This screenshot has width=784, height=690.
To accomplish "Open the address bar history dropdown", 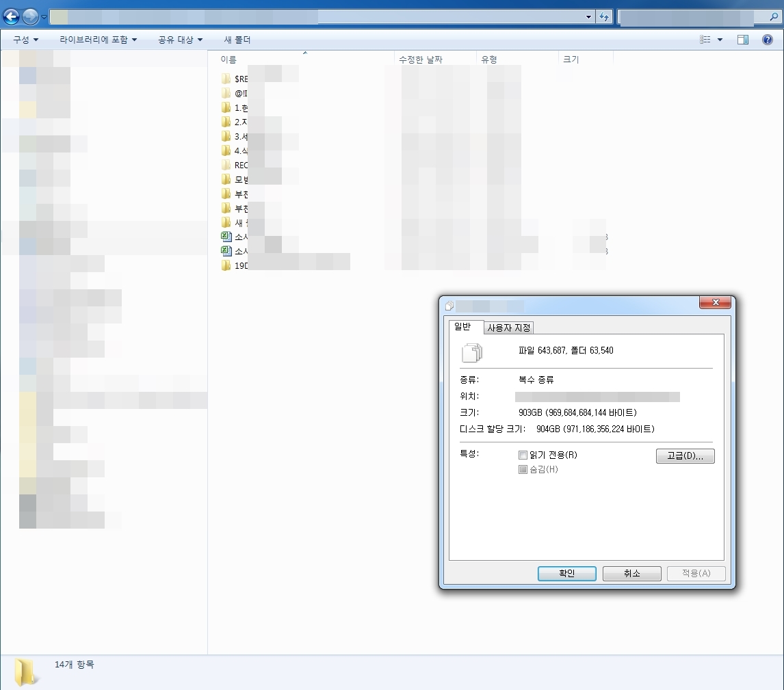I will click(x=588, y=17).
